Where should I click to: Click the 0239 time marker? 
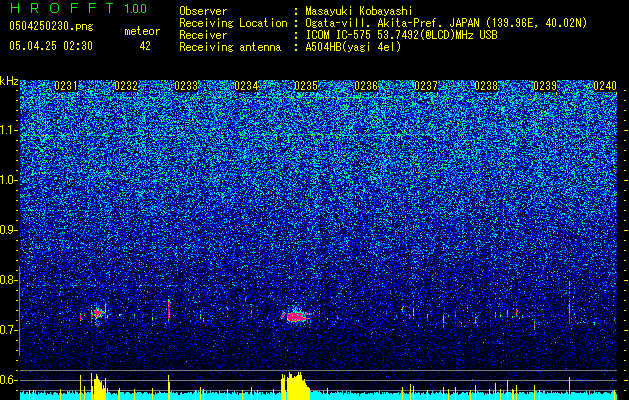click(x=546, y=86)
